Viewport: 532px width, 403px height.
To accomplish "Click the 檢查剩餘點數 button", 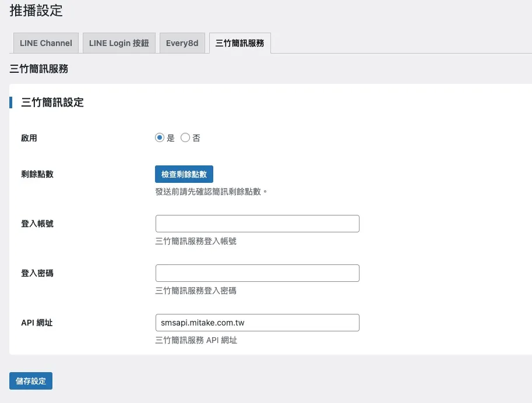I will coord(184,174).
